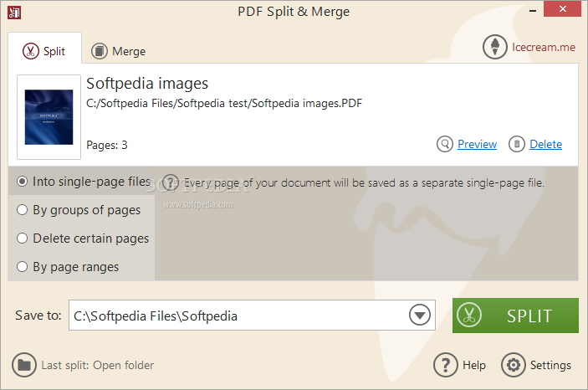This screenshot has height=390, width=588.
Task: Open the Merge tab
Action: (x=119, y=51)
